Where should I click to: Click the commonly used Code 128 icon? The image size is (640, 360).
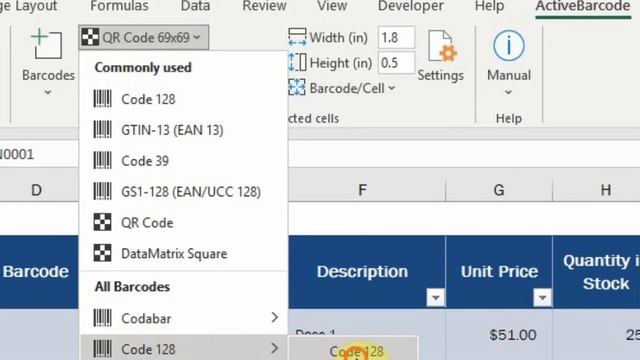pos(102,99)
